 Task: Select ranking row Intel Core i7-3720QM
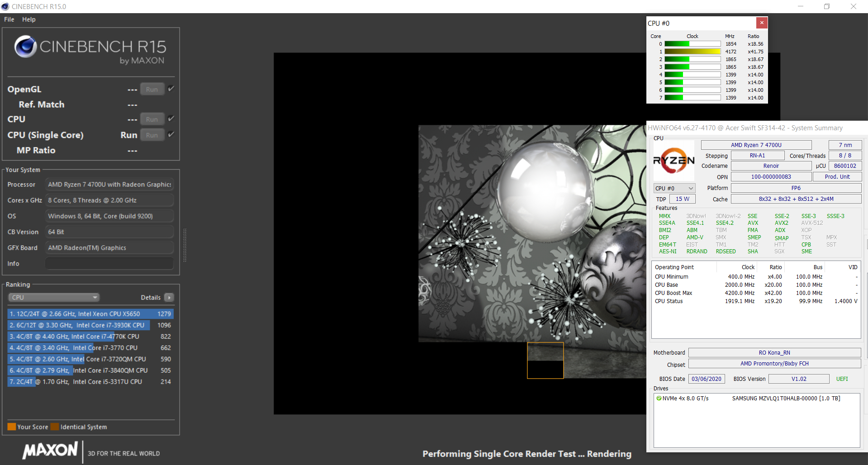pyautogui.click(x=90, y=359)
